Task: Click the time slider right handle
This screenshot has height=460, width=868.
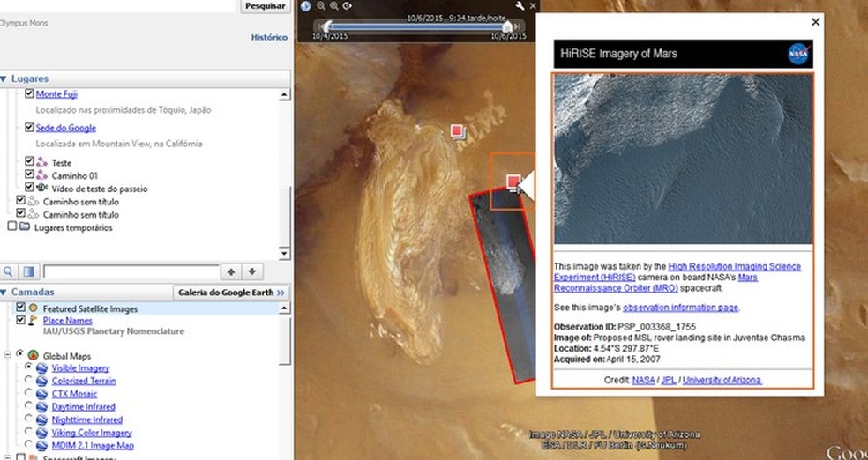Action: pyautogui.click(x=507, y=26)
